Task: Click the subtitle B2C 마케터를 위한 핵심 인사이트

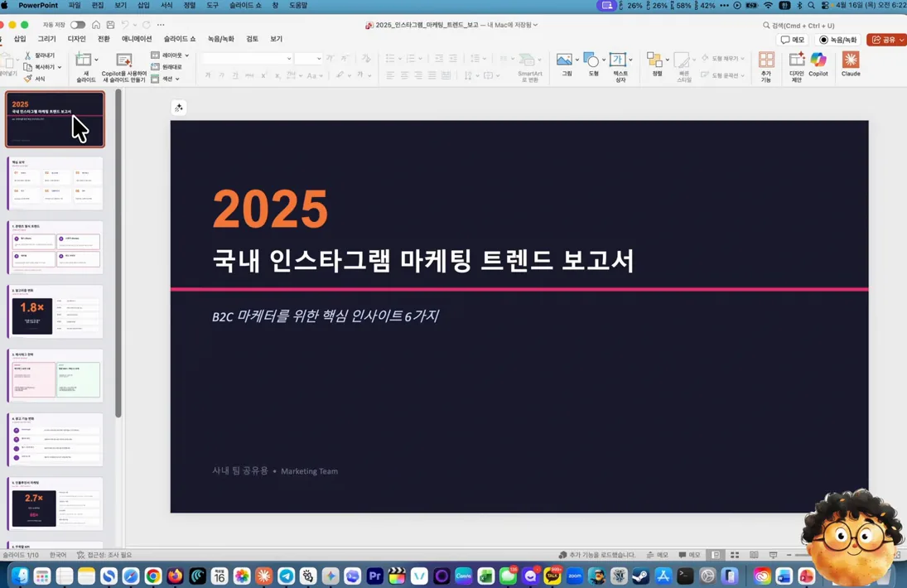Action: (325, 316)
